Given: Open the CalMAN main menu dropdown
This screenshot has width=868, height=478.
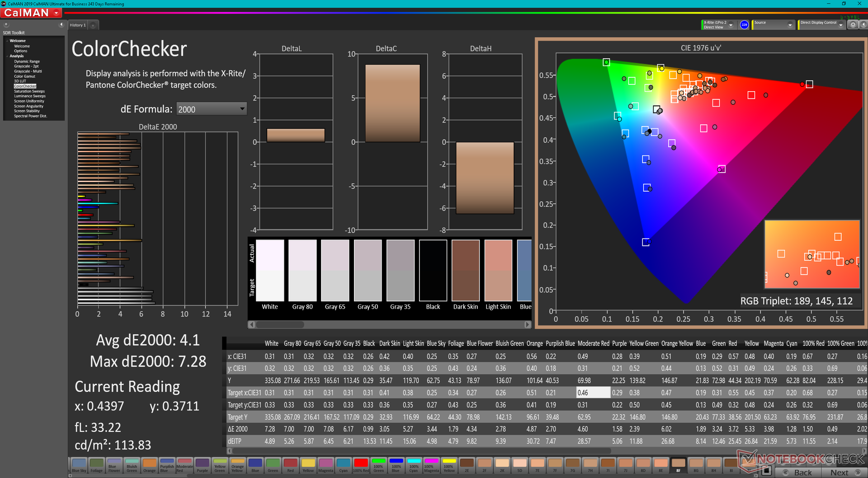Looking at the screenshot, I should click(57, 13).
